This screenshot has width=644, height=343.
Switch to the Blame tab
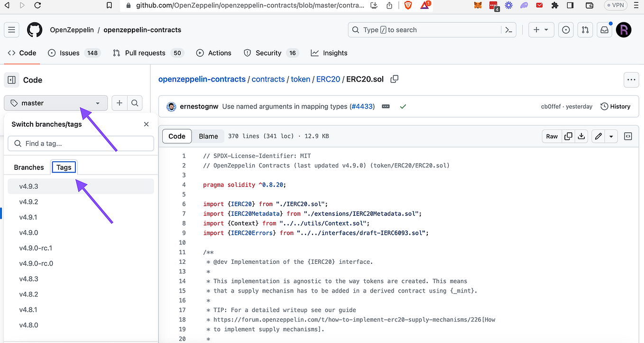click(208, 136)
